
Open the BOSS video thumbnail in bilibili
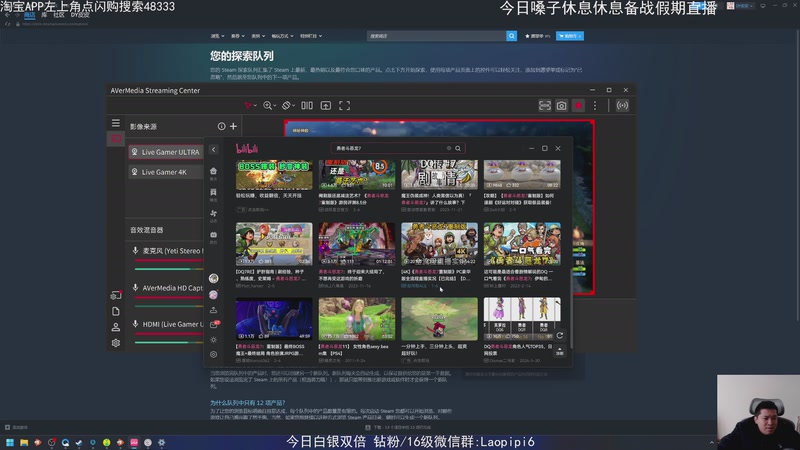coord(274,175)
